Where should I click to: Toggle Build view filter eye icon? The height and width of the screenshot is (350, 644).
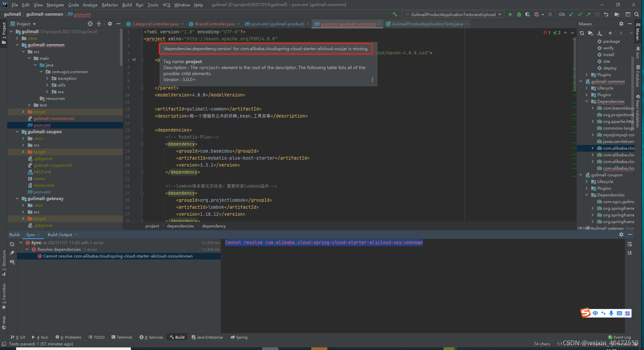pos(12,261)
